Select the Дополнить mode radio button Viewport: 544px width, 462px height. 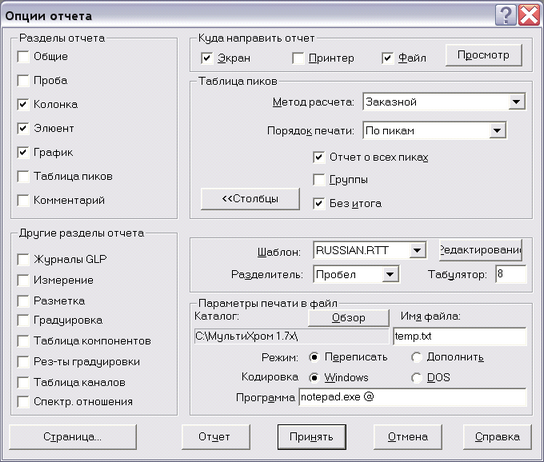pos(416,357)
